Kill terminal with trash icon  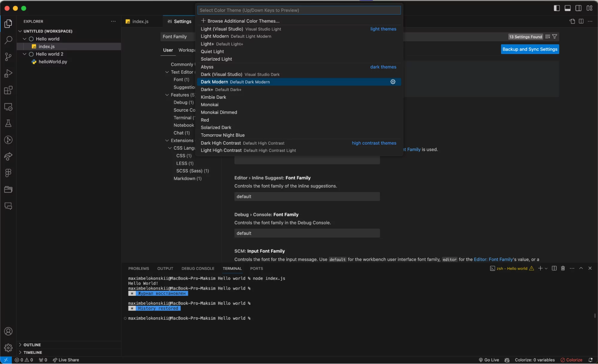click(563, 268)
